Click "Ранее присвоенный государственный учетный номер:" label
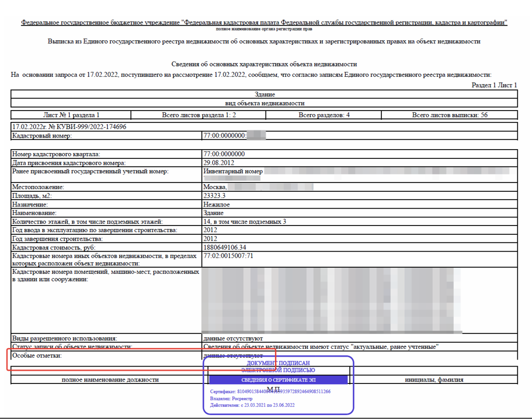Viewport: 532px width, 419px height. [x=90, y=171]
